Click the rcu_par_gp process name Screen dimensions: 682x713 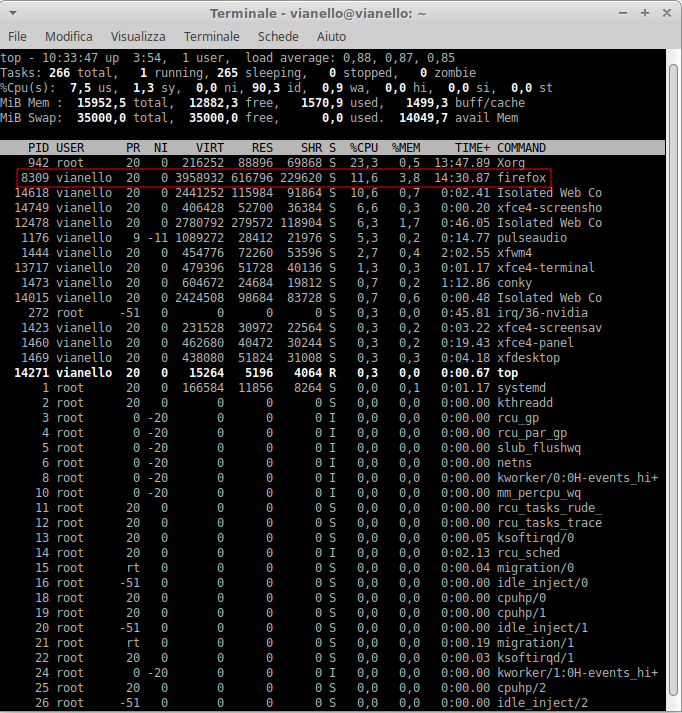pyautogui.click(x=532, y=433)
